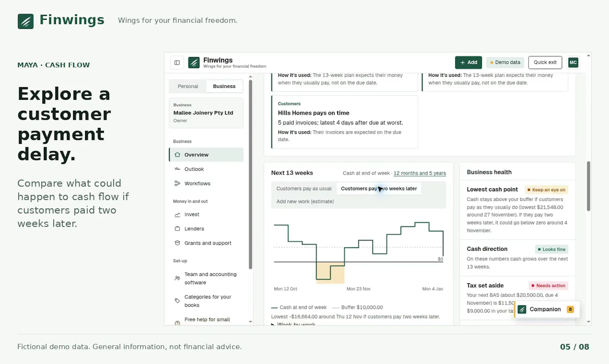This screenshot has height=364, width=609.
Task: Click the Needs action status badge
Action: (548, 286)
